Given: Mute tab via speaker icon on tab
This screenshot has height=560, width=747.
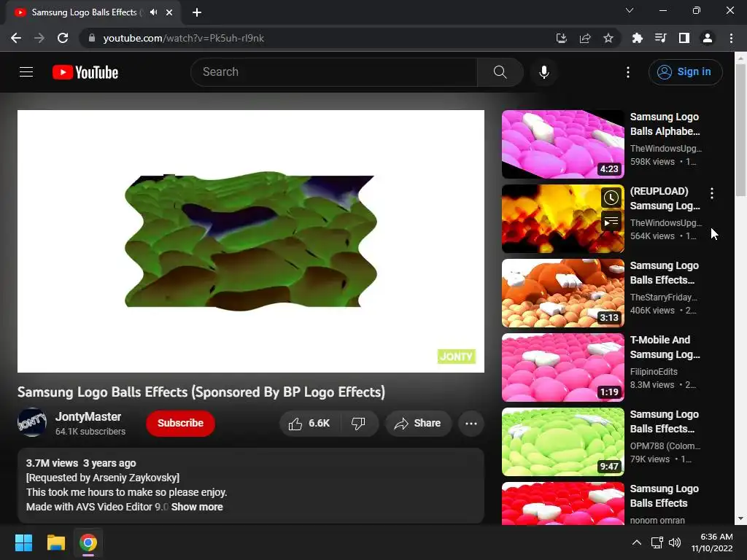Looking at the screenshot, I should tap(153, 12).
